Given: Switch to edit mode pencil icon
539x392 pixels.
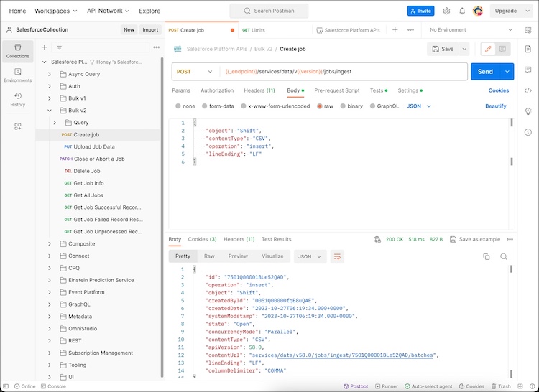Looking at the screenshot, I should (488, 49).
